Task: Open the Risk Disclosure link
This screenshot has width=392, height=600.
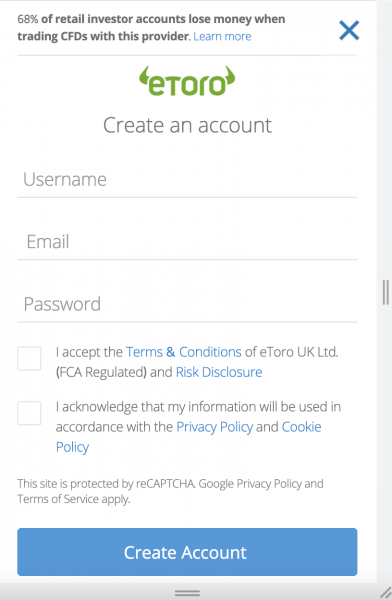Action: click(x=219, y=372)
